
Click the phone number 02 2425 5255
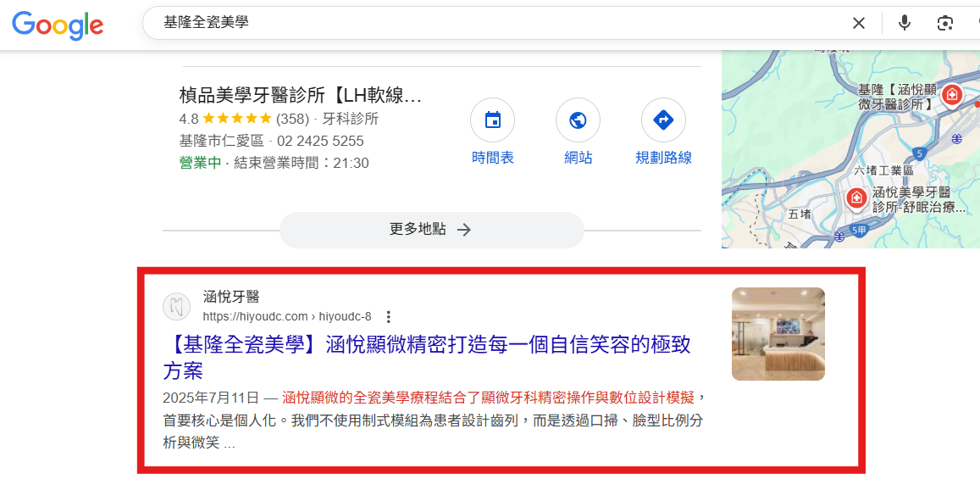point(320,141)
